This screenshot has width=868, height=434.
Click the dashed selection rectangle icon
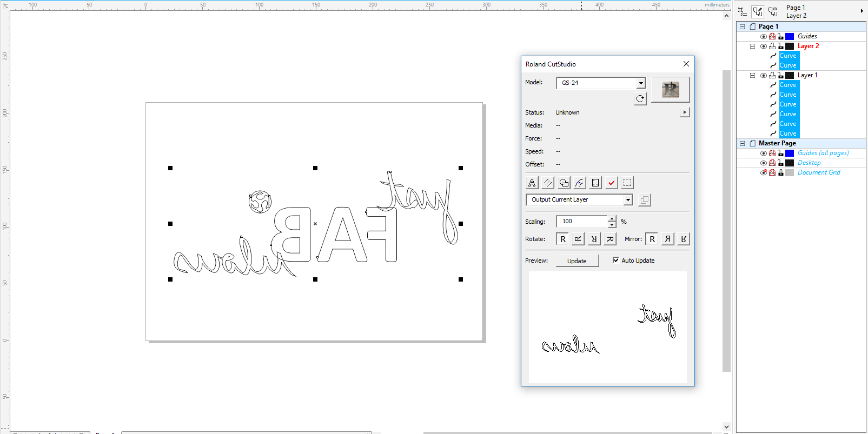627,183
